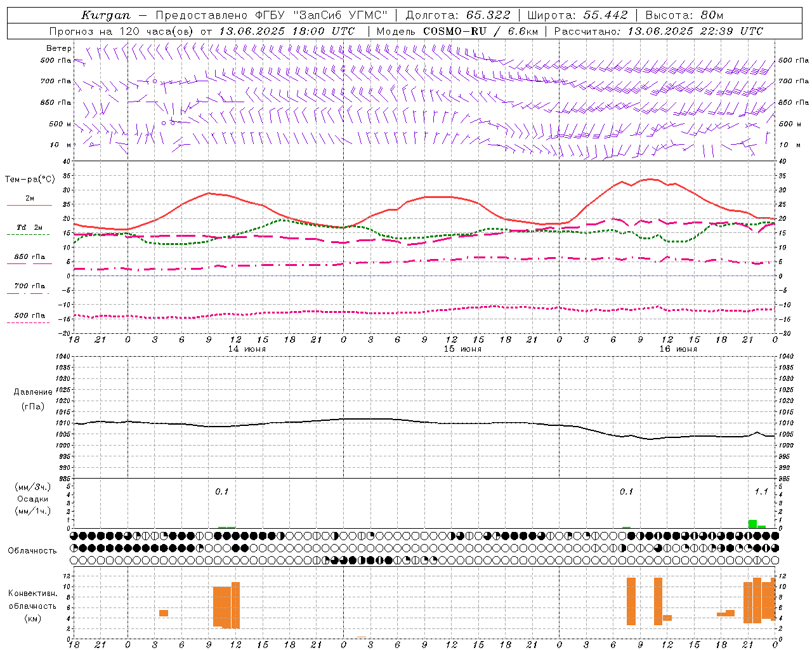This screenshot has width=812, height=650.
Task: Click the (мм/1ч.) precipitation unit label
Action: click(x=33, y=511)
